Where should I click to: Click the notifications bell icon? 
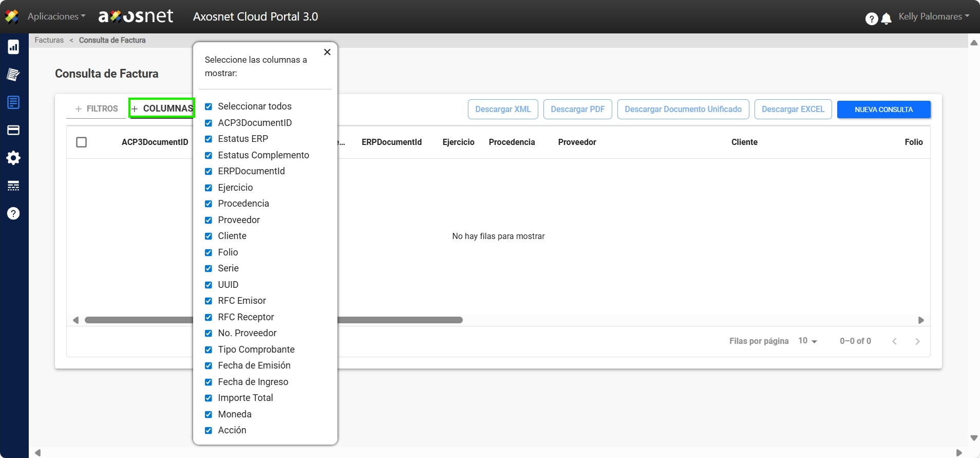(886, 19)
